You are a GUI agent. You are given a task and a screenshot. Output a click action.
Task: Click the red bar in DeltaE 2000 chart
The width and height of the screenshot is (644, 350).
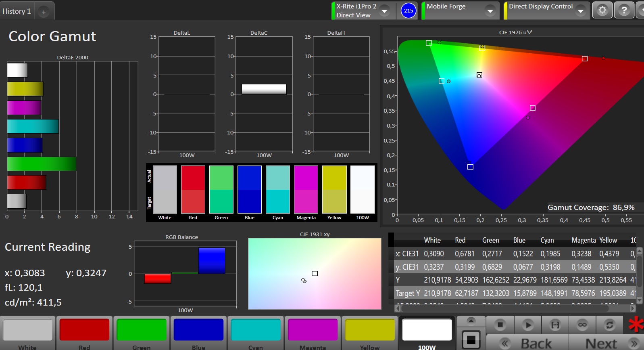point(27,182)
